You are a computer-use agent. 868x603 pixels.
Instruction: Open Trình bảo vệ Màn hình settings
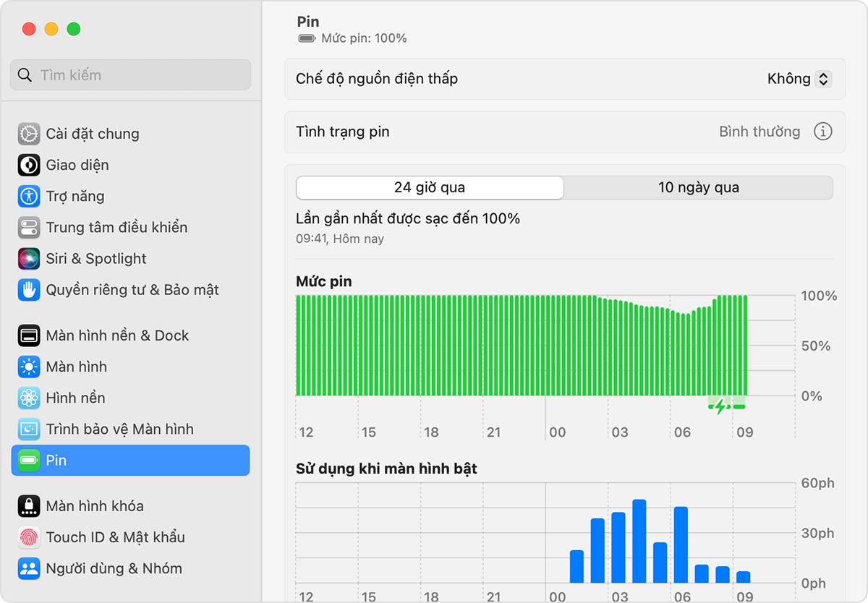(119, 429)
